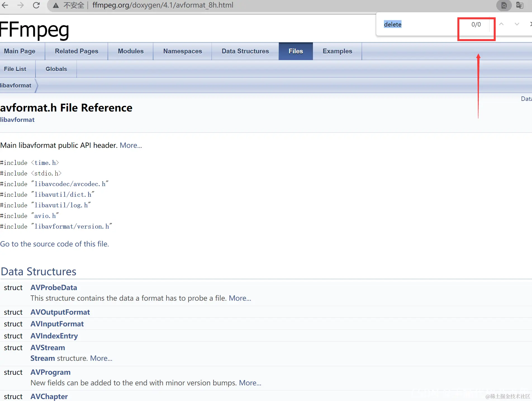532x401 pixels.
Task: Click the page search lens icon in address bar
Action: coord(504,5)
